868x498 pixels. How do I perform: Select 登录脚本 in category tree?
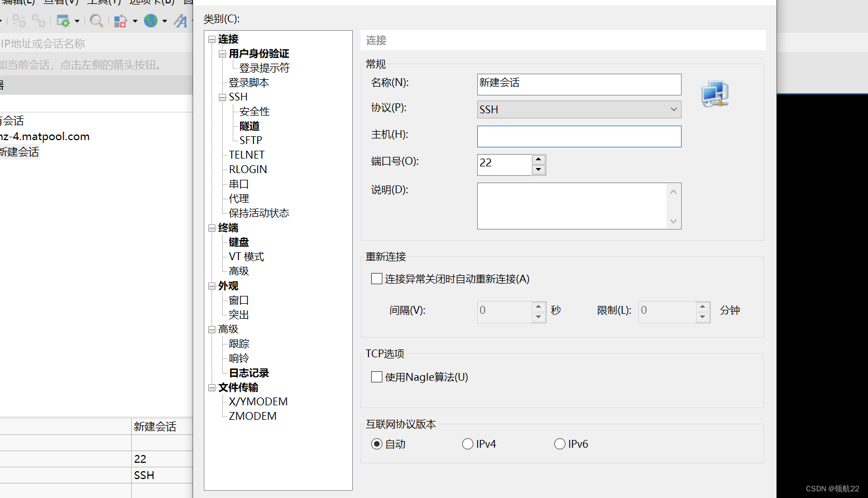pos(249,83)
